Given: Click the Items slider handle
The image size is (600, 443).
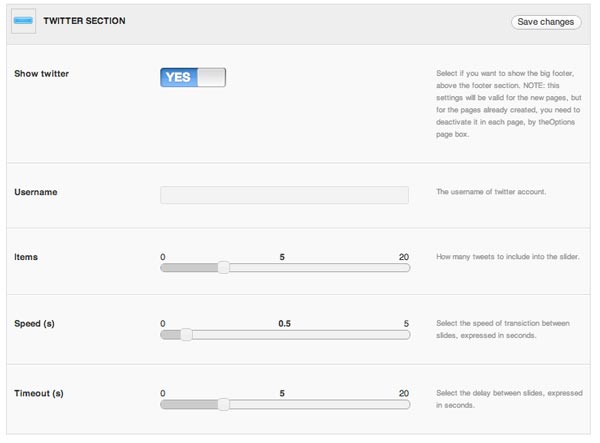Looking at the screenshot, I should coord(223,267).
